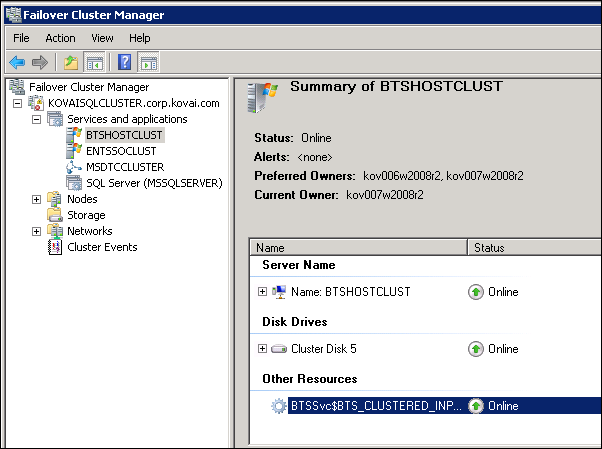Select SQL Server (MSSQLSERVER) in the tree
The height and width of the screenshot is (449, 602).
tap(154, 183)
